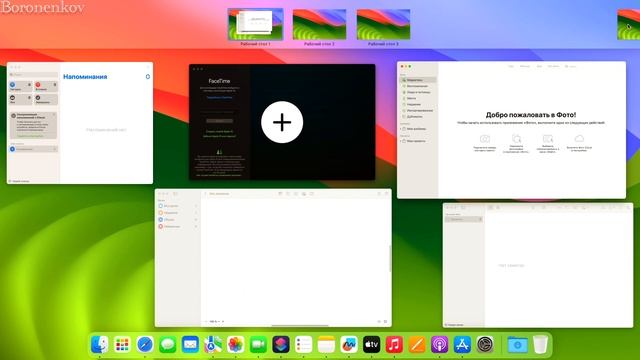640x360 pixels.
Task: Click the red Scheduled tile in Reminders window
Action: pyautogui.click(x=46, y=86)
